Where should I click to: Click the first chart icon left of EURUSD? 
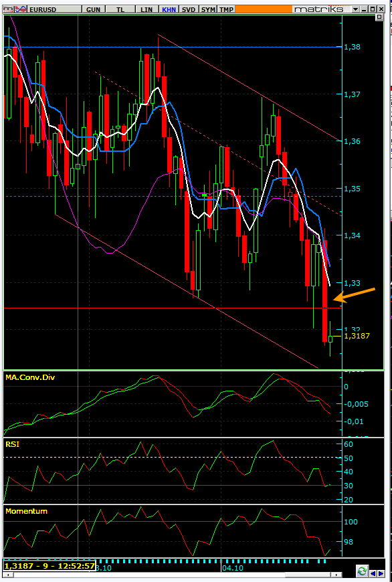coord(8,9)
